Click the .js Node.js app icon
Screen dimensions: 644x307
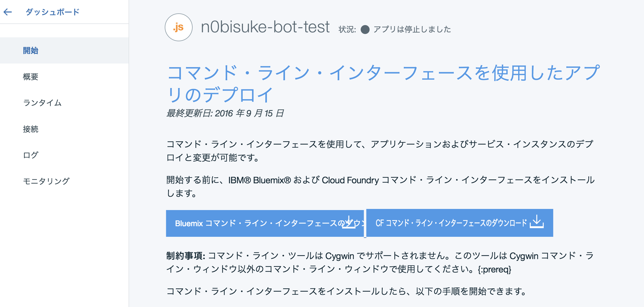[x=178, y=27]
